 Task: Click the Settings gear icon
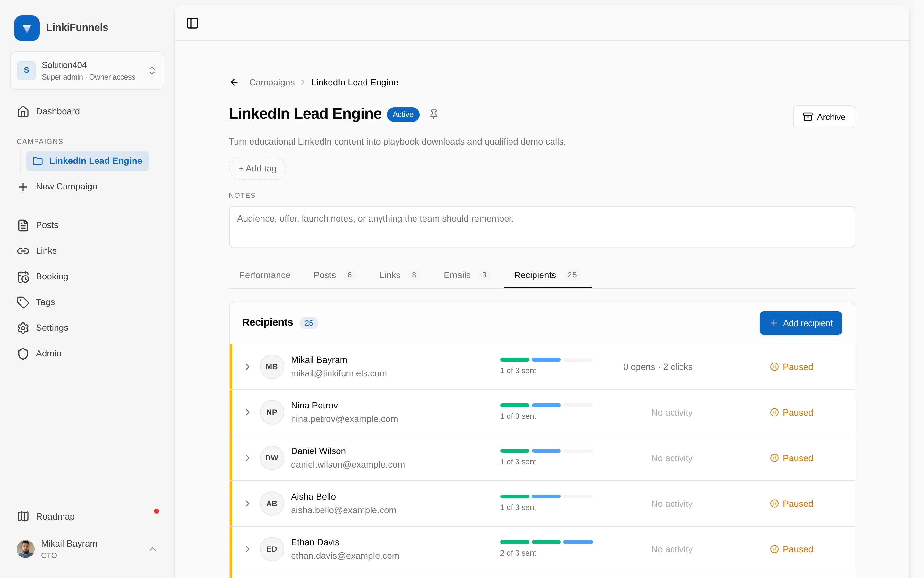[x=23, y=328]
